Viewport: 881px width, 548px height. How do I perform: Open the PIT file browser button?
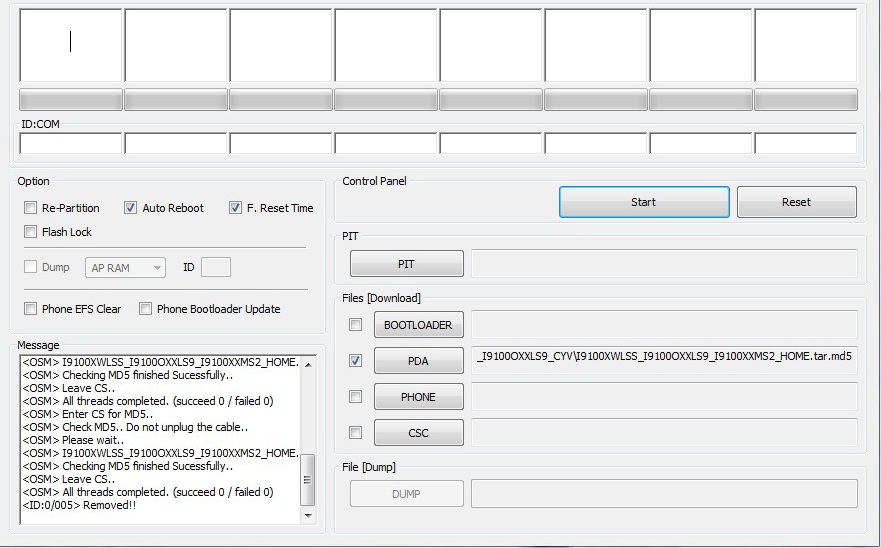click(407, 264)
